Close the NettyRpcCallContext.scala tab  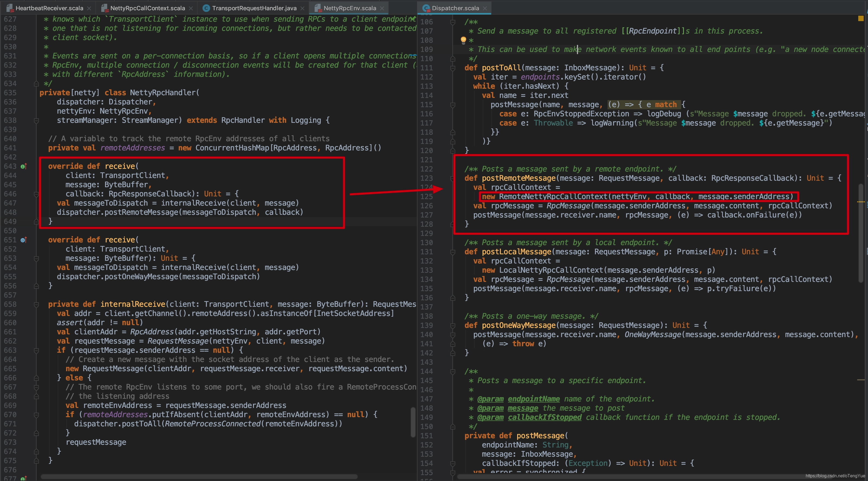191,8
